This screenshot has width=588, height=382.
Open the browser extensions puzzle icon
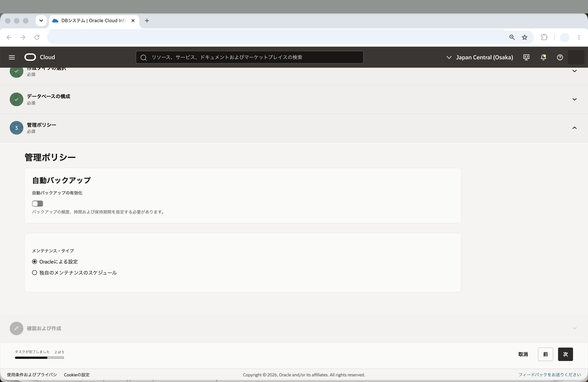coord(544,37)
